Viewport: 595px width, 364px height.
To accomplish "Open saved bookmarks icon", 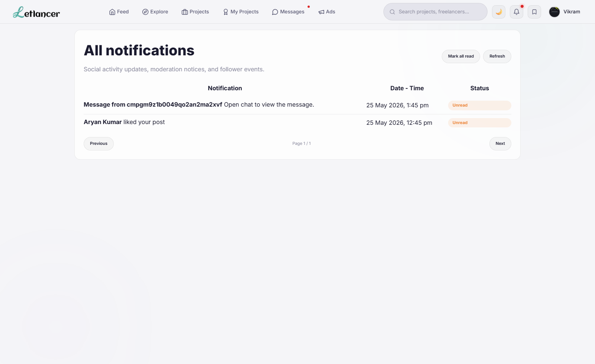I will pyautogui.click(x=534, y=12).
